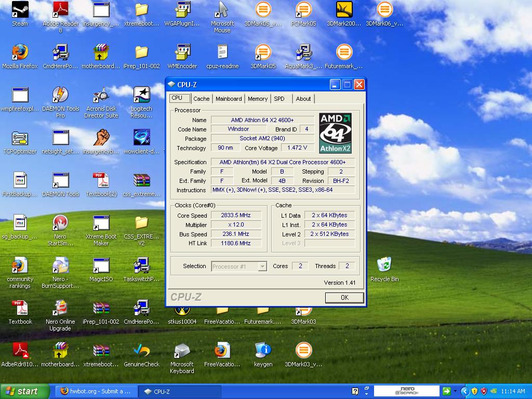Click the HT Link 1180.6 MHz value

coord(236,243)
